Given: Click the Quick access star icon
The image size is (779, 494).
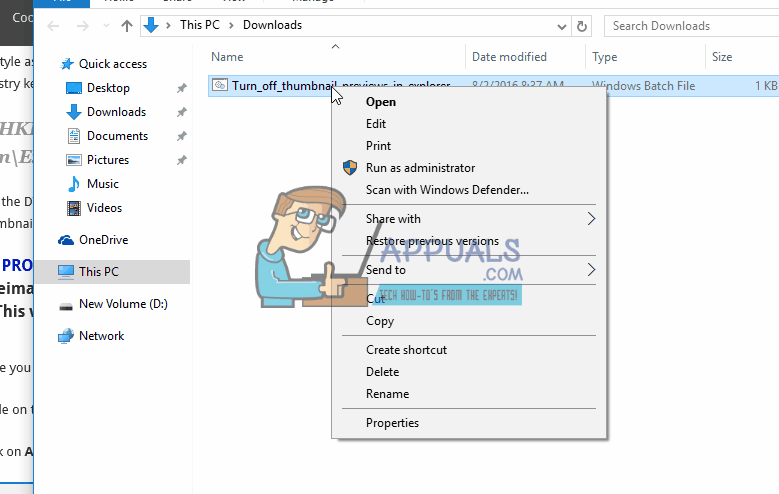Looking at the screenshot, I should coord(67,64).
